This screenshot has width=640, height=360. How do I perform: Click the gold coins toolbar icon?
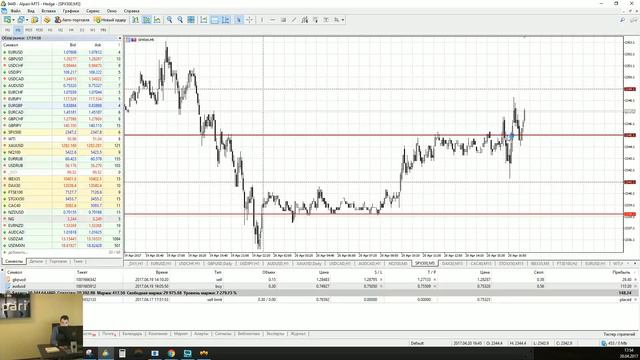(x=47, y=20)
